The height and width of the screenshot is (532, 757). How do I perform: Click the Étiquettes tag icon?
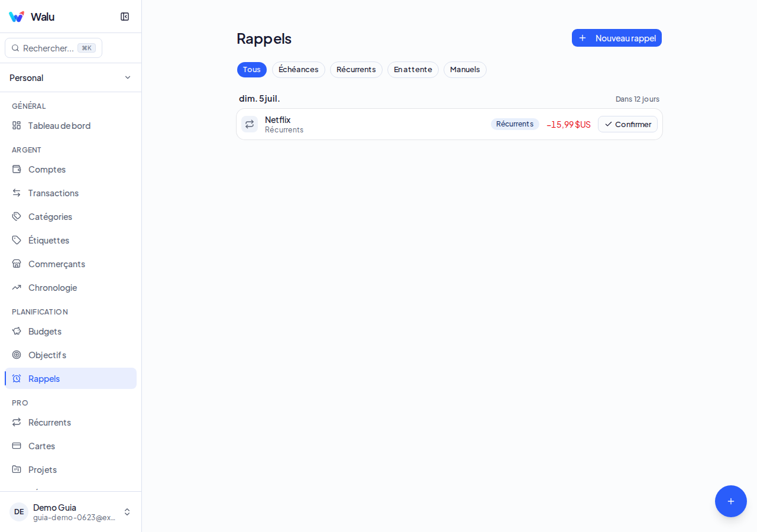[x=17, y=240]
